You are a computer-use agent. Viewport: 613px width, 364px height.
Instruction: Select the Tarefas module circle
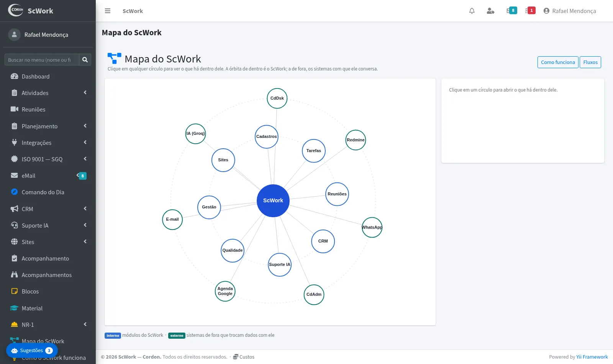tap(314, 151)
